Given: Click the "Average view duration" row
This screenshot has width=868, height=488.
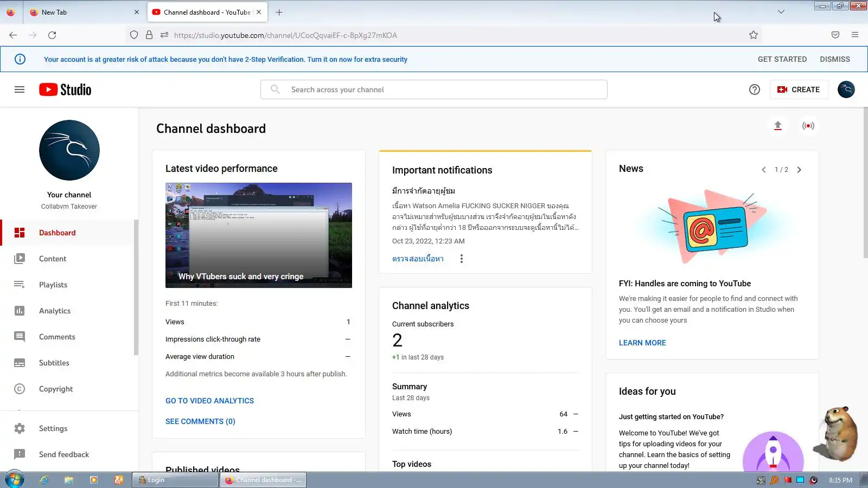Looking at the screenshot, I should coord(258,356).
